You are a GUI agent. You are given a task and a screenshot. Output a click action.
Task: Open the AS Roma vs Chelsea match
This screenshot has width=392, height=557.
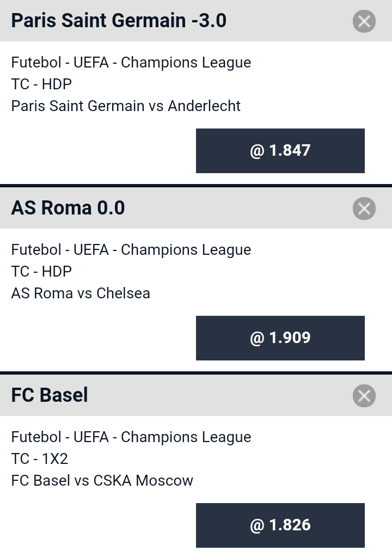coord(81,293)
